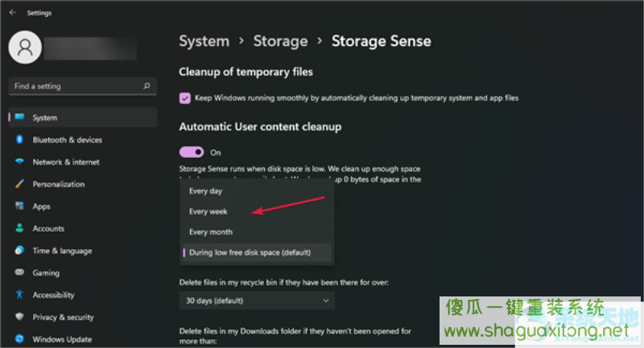The image size is (644, 348).
Task: Select the Network & internet wifi icon
Action: (19, 162)
